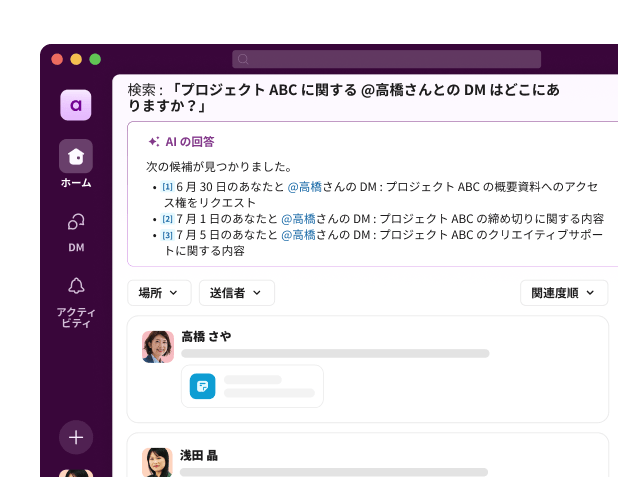Open the workspace switcher 'a' icon
The width and height of the screenshot is (618, 477).
pos(76,105)
